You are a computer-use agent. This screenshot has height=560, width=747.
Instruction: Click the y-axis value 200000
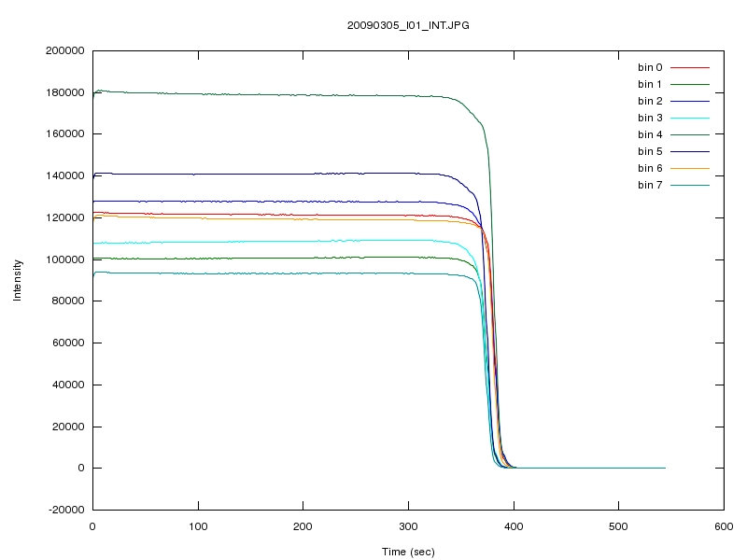tap(64, 50)
